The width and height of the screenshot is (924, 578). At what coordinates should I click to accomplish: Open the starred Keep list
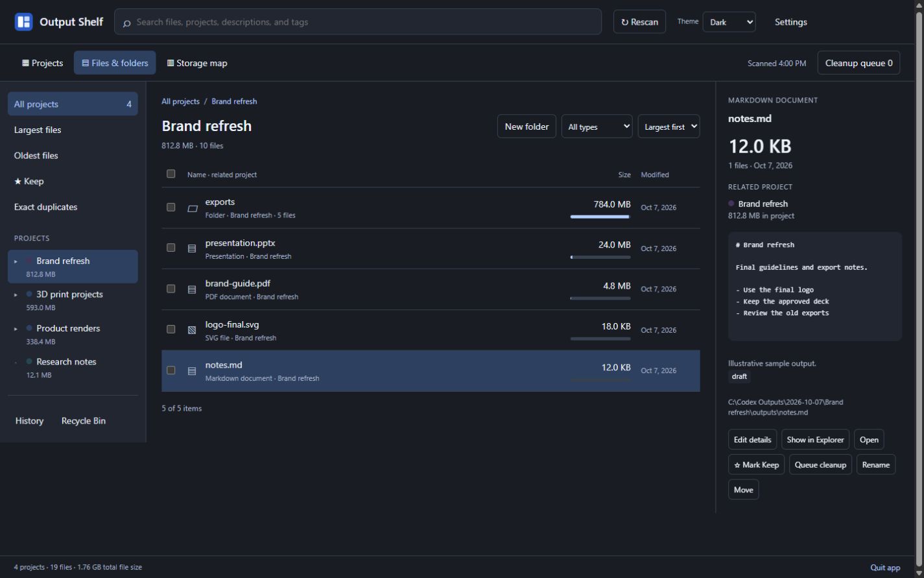coord(73,181)
